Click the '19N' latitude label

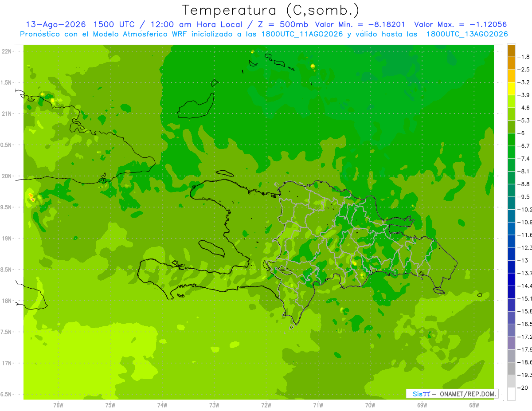(7, 239)
